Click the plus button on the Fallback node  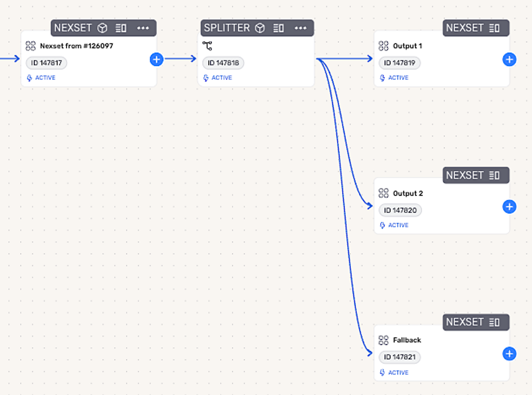509,354
